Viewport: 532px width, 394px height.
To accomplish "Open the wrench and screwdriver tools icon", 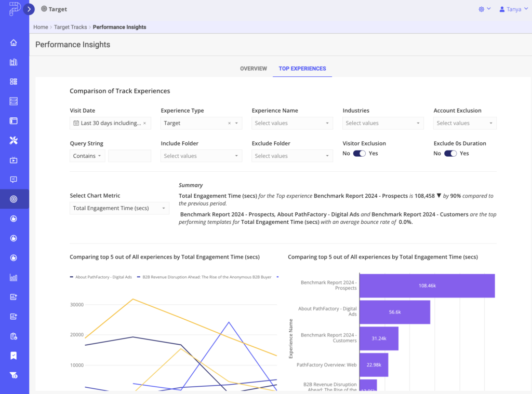I will tap(14, 140).
